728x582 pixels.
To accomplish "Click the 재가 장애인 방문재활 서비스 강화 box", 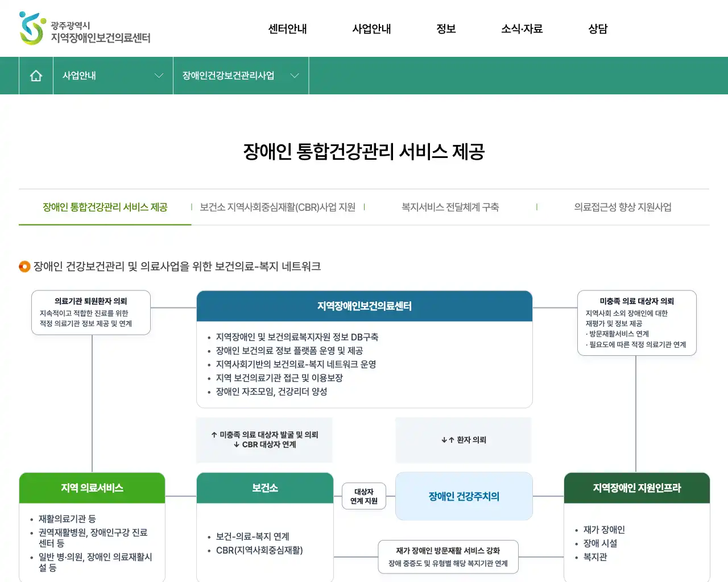I will (x=448, y=557).
